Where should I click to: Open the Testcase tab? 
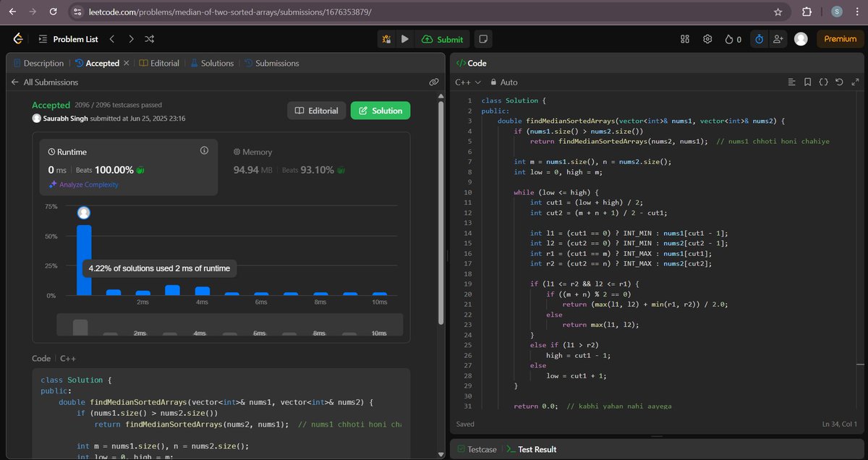tap(477, 449)
